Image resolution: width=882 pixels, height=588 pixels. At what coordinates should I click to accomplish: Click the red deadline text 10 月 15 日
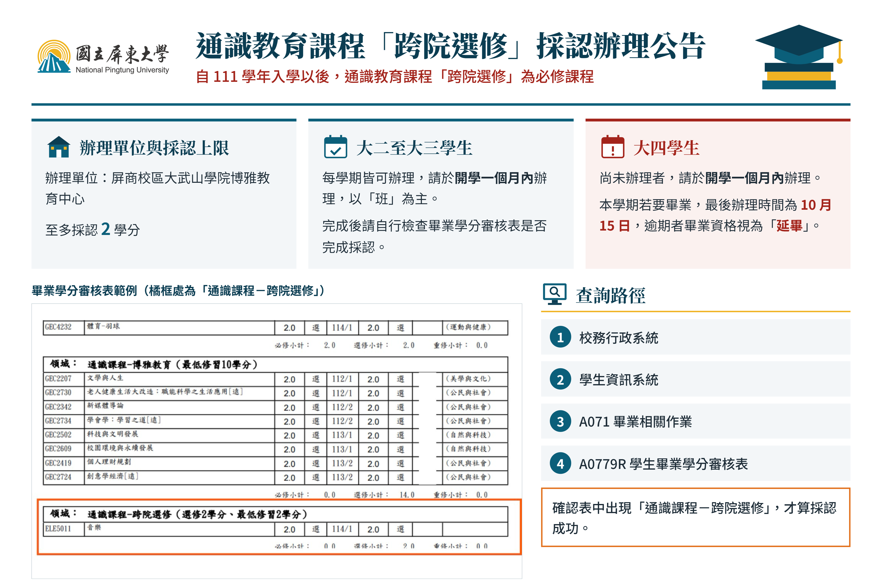point(715,215)
